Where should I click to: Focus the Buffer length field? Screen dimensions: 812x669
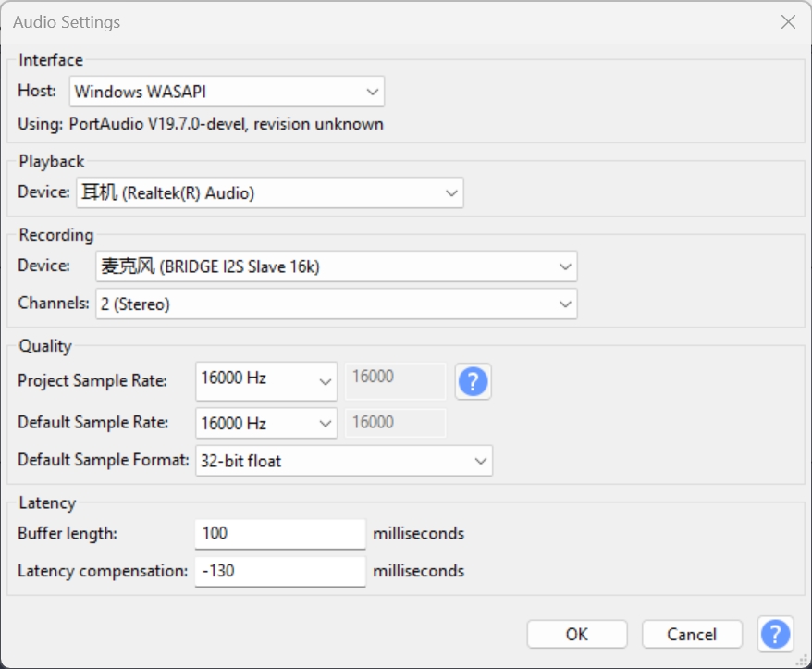click(280, 534)
